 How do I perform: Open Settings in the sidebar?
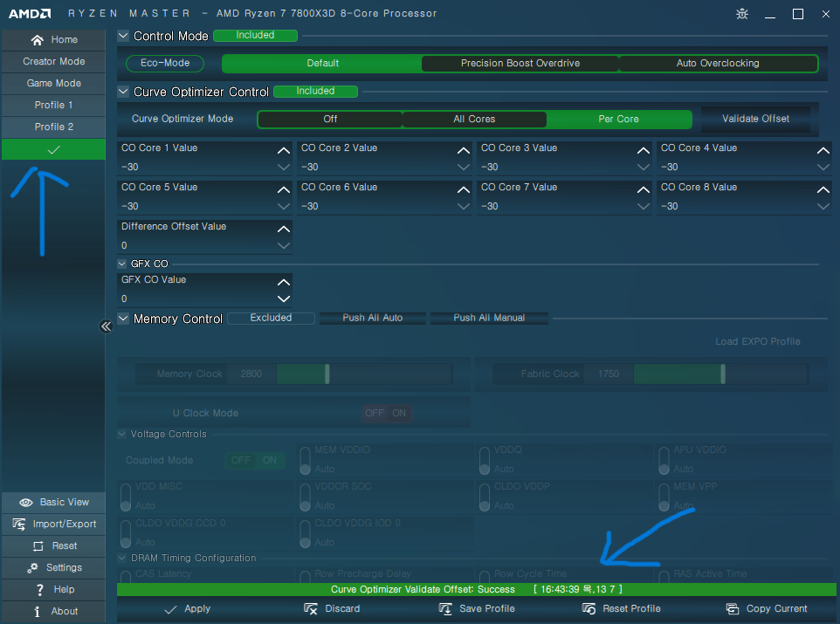pos(53,568)
